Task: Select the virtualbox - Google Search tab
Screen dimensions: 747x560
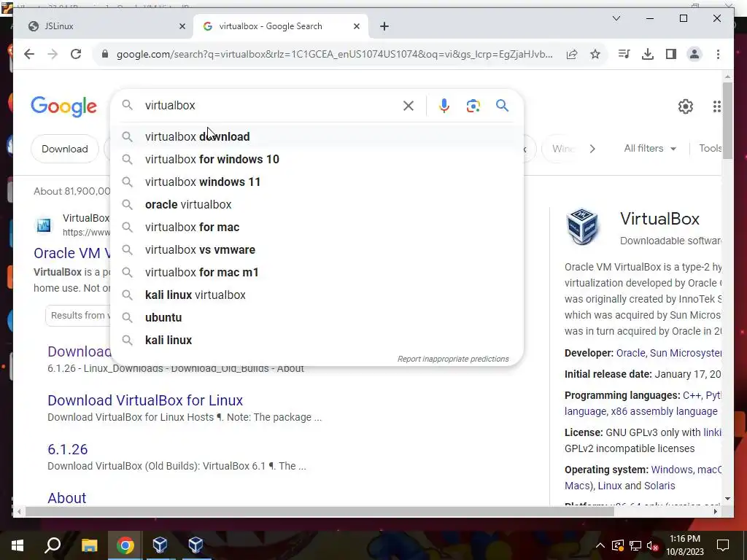Action: tap(281, 26)
